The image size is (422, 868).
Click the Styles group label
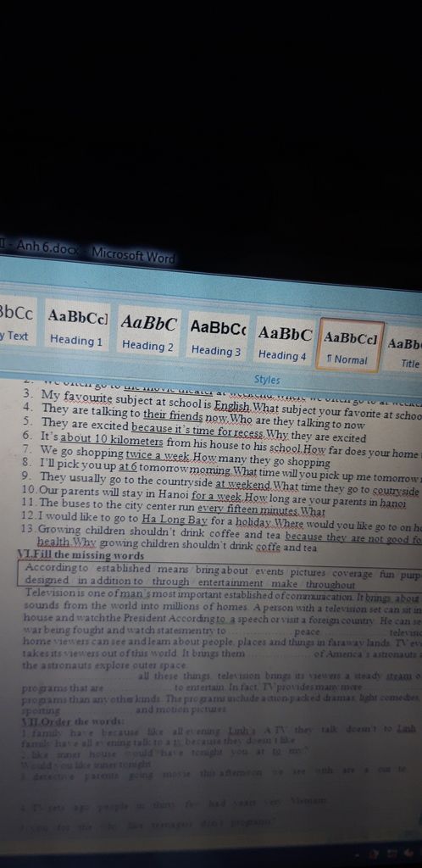267,380
